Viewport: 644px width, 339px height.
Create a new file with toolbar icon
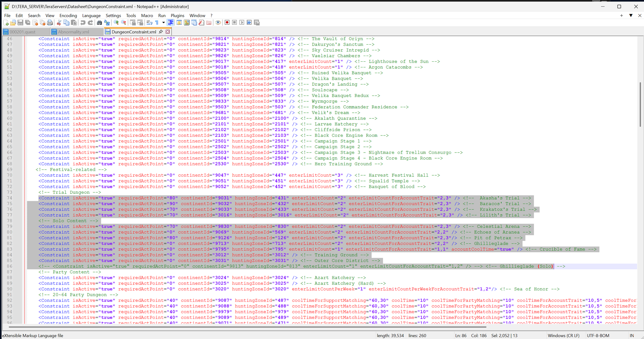coord(6,23)
